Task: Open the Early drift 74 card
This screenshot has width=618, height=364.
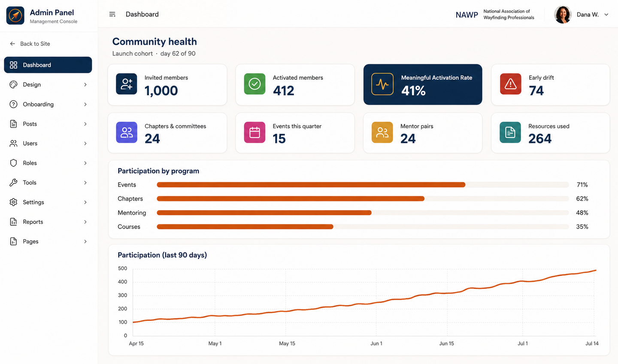Action: pos(550,84)
